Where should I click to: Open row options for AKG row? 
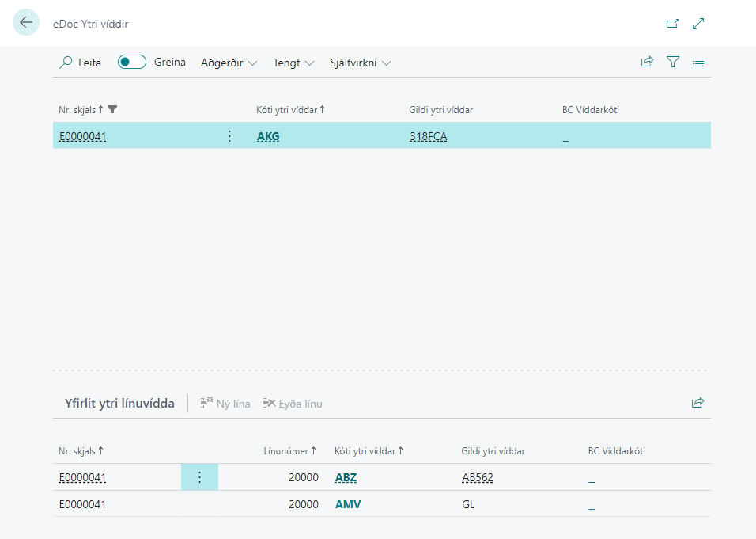click(x=230, y=136)
